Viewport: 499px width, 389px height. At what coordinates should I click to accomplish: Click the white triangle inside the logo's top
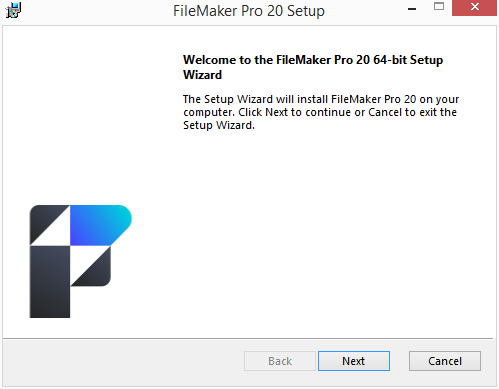[x=57, y=232]
